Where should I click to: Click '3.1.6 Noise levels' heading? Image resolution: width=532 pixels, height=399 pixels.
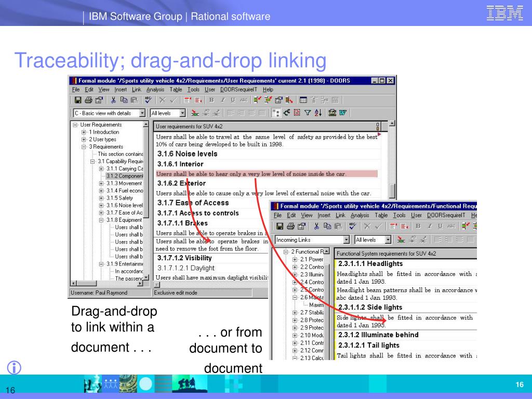(187, 154)
